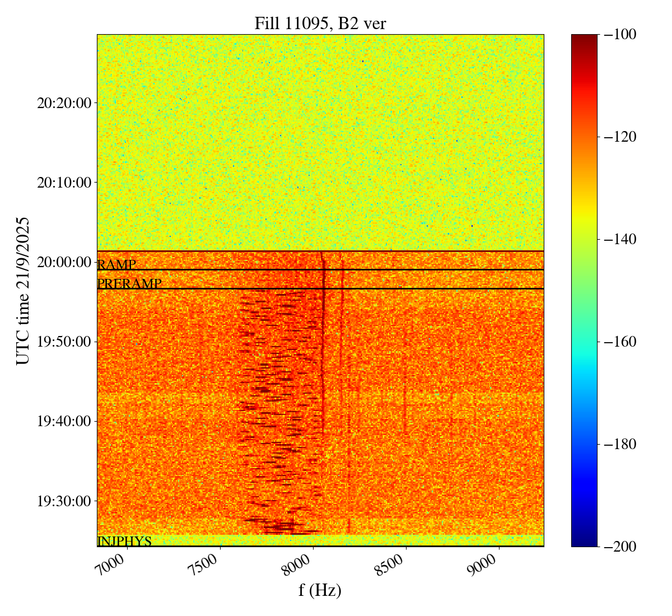
Task: Click the INJPHYS annotation label
Action: [124, 542]
